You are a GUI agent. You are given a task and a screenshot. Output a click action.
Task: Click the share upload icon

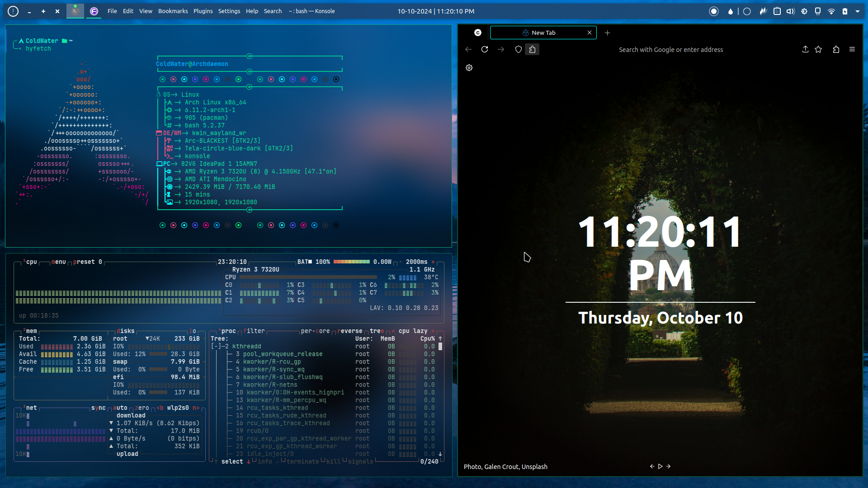(x=805, y=49)
